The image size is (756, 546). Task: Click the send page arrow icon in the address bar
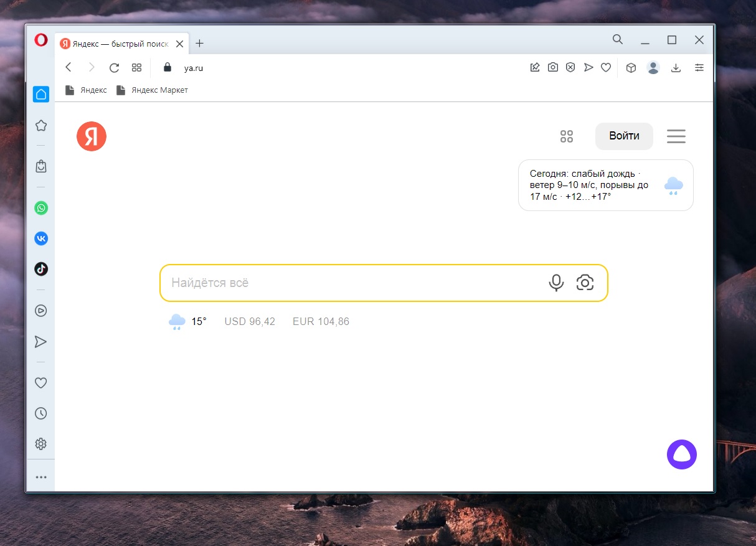(588, 67)
